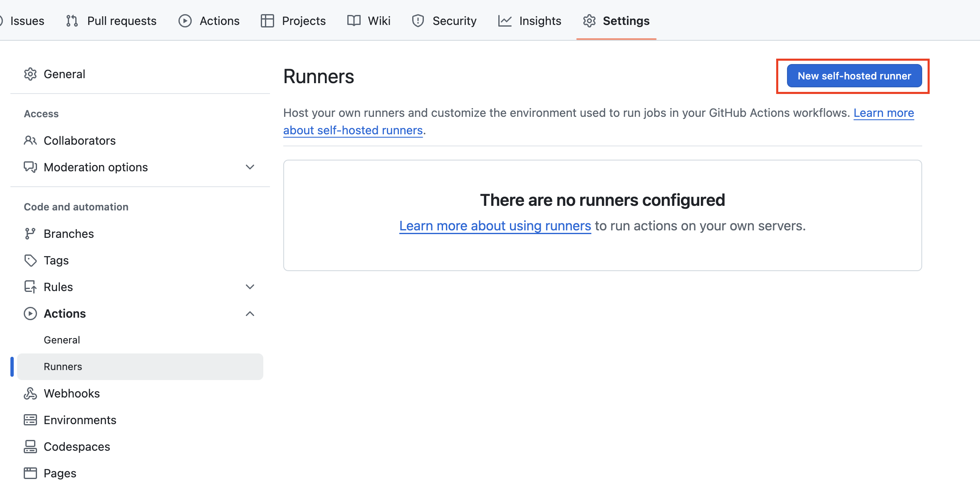This screenshot has width=980, height=489.
Task: Click the Codespaces icon in sidebar
Action: (x=30, y=447)
